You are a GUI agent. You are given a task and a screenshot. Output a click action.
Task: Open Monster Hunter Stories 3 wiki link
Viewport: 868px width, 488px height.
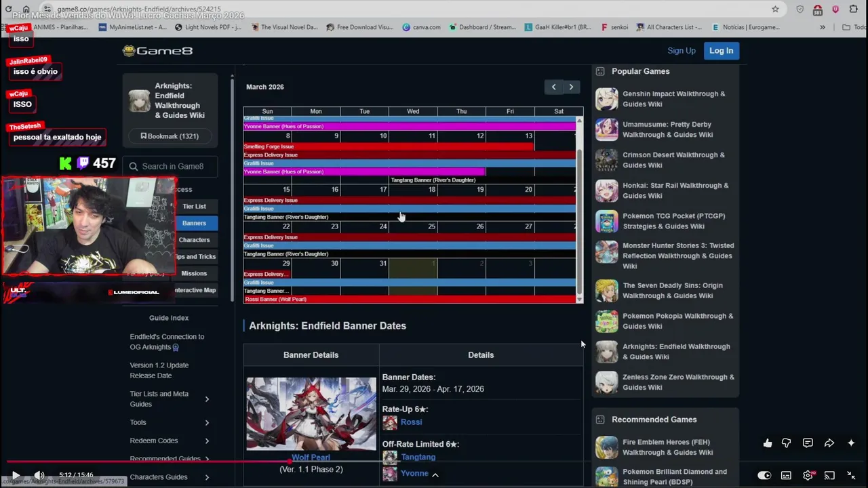(678, 256)
